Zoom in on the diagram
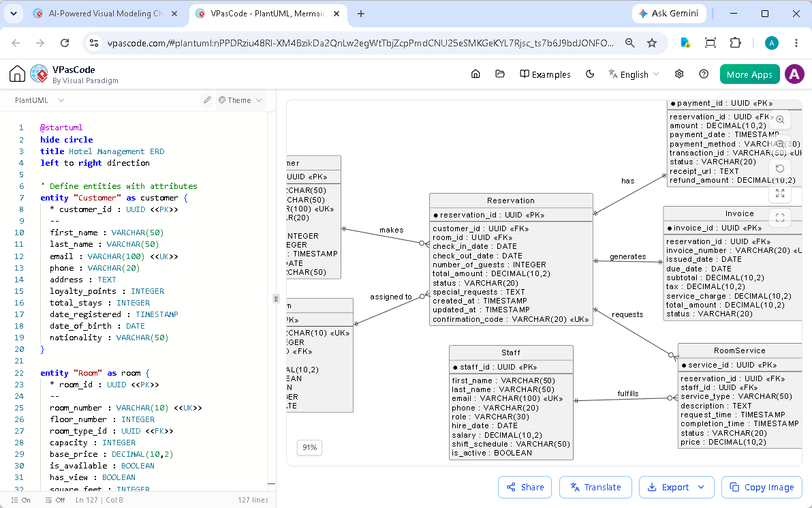This screenshot has width=812, height=508. click(x=780, y=119)
